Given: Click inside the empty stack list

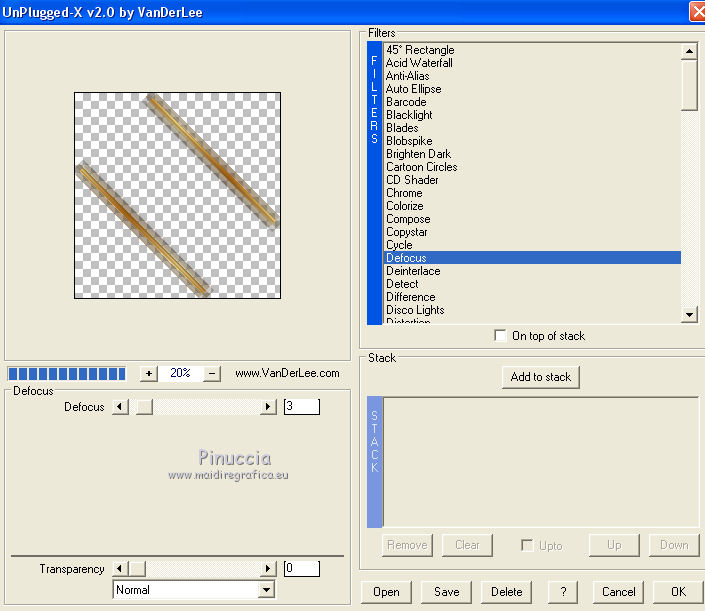Looking at the screenshot, I should pyautogui.click(x=541, y=462).
